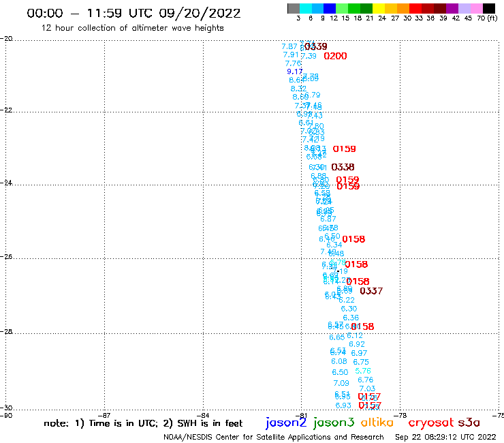Click the altika satellite legend label
This screenshot has height=443, width=504.
point(377,423)
